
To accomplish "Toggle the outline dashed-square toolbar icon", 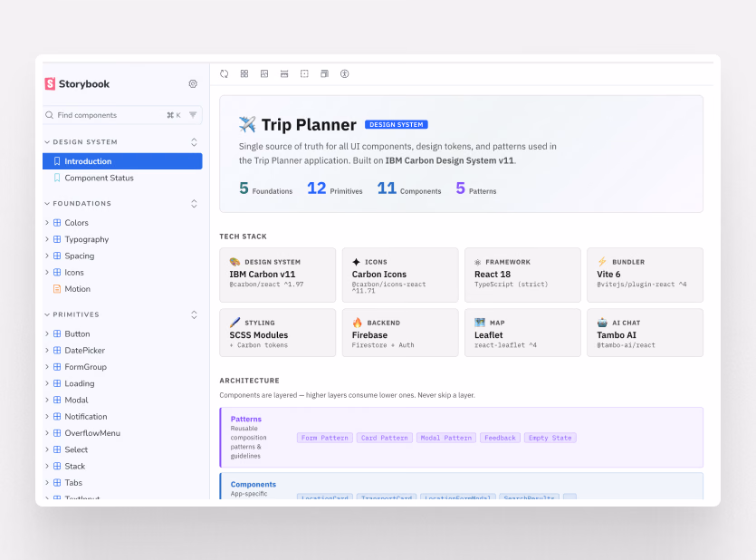I will pyautogui.click(x=304, y=73).
